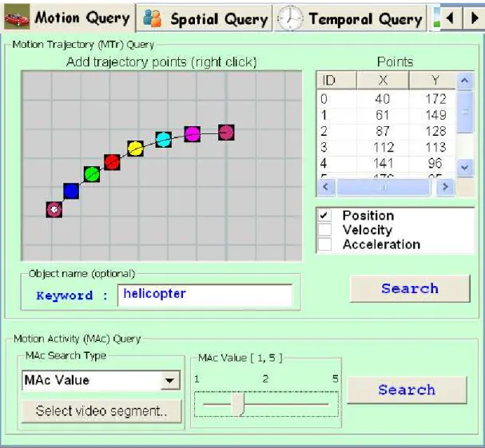Select the red trajectory point
The width and height of the screenshot is (485, 448).
tap(112, 162)
